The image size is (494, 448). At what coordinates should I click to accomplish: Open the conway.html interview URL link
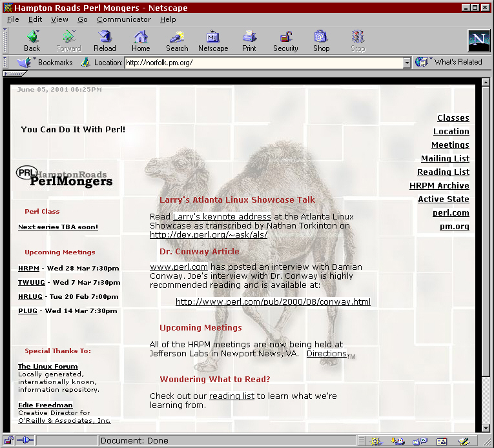[273, 302]
